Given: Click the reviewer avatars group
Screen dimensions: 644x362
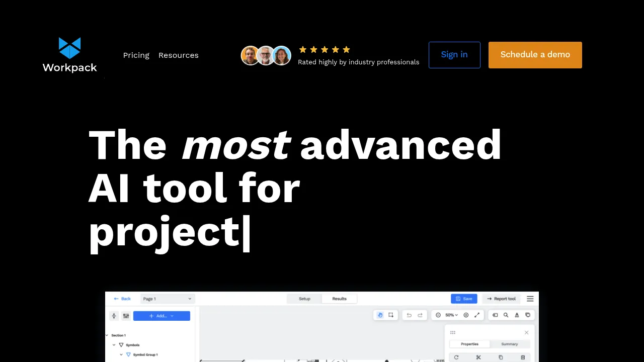Looking at the screenshot, I should tap(266, 55).
